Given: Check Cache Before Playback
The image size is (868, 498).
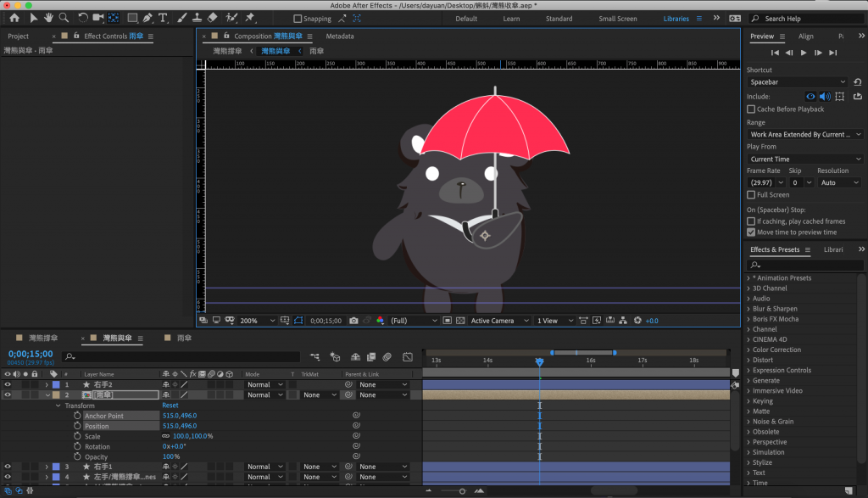Looking at the screenshot, I should 751,109.
